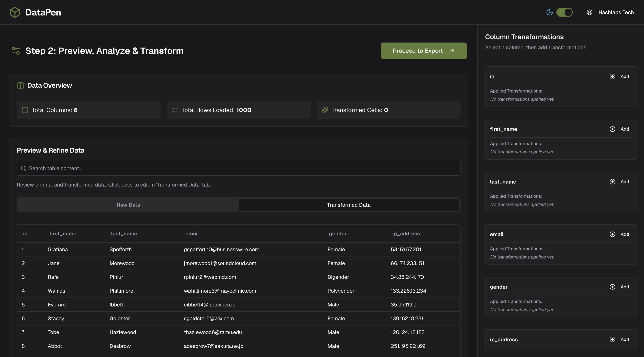This screenshot has height=357, width=644.
Task: Edit cell sgoldster5@wix.com
Action: [209, 318]
